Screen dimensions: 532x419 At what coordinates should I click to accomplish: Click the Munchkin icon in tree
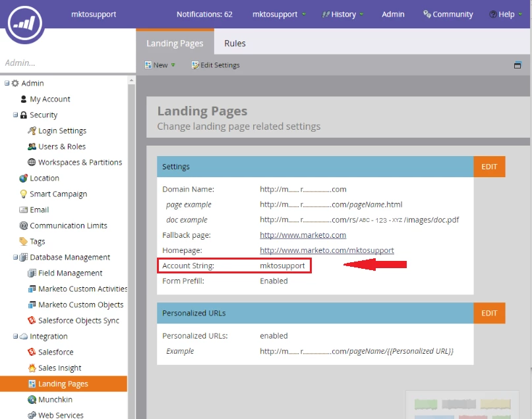pyautogui.click(x=32, y=399)
